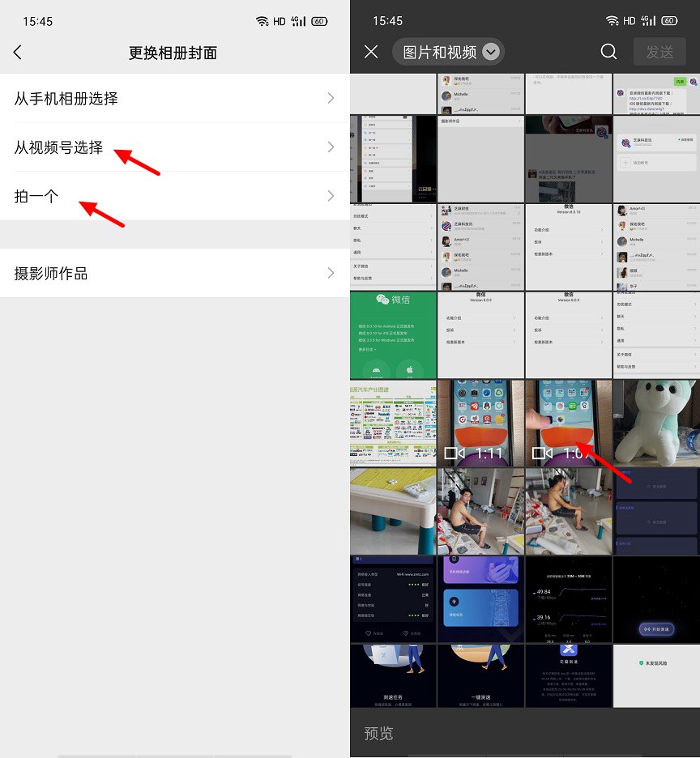Expand the 摄影师作品 row chevron
The height and width of the screenshot is (758, 700).
coord(331,273)
